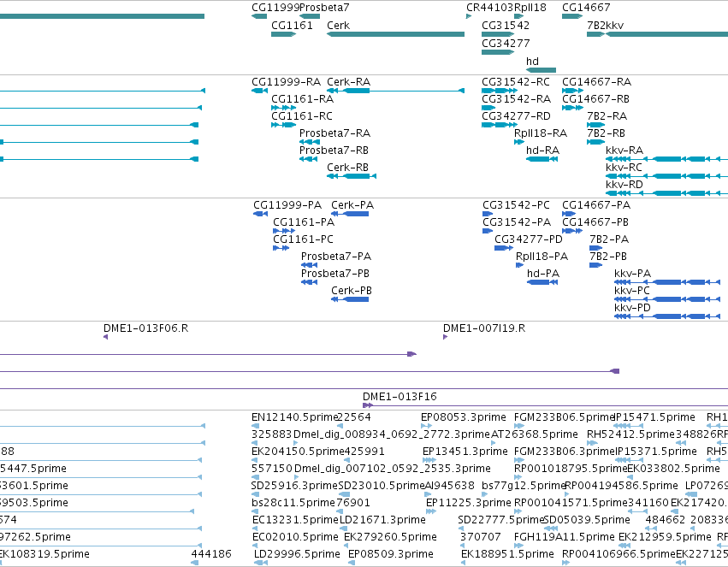Select the CG14667-PB protein glyph

(572, 231)
